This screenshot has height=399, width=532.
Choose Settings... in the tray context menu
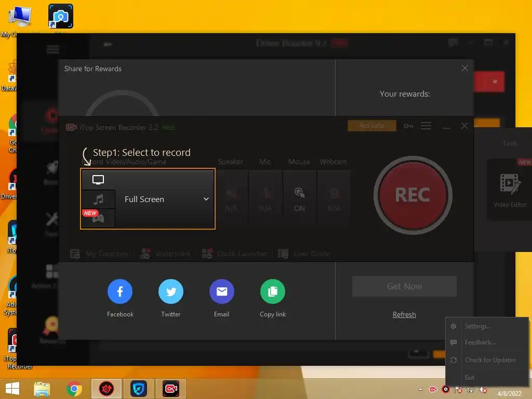pos(487,326)
